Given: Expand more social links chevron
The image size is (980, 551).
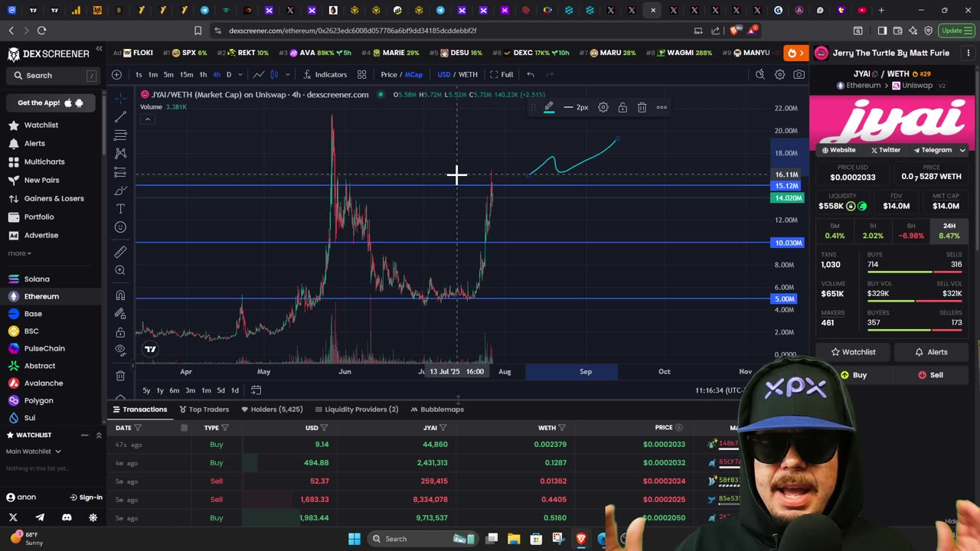Looking at the screenshot, I should tap(962, 150).
